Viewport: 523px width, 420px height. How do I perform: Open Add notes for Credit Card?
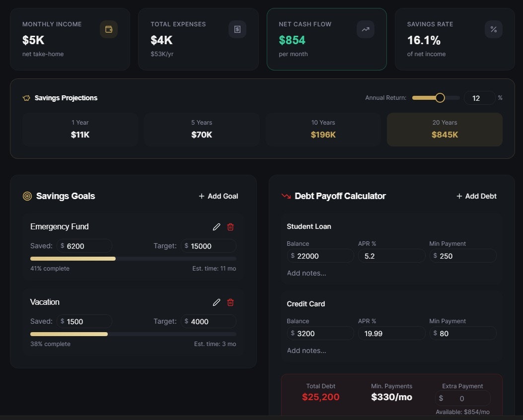tap(306, 350)
